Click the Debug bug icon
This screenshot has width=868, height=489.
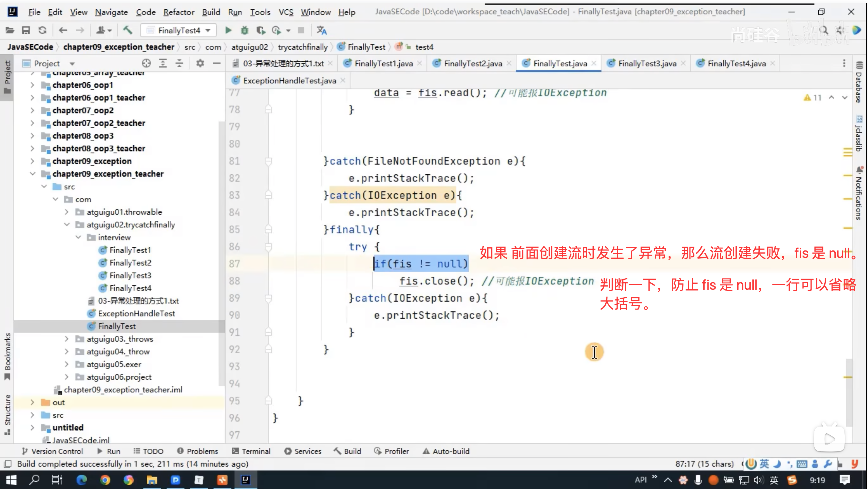(244, 30)
